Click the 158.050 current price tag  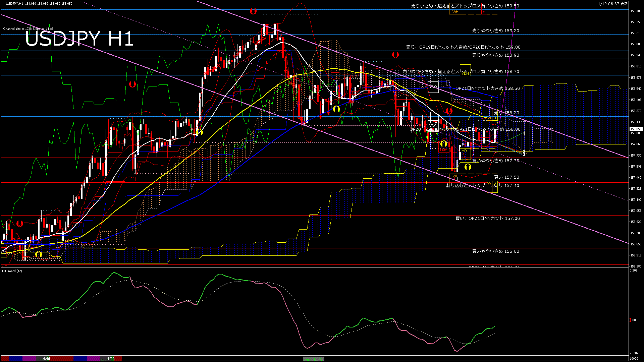tap(636, 129)
